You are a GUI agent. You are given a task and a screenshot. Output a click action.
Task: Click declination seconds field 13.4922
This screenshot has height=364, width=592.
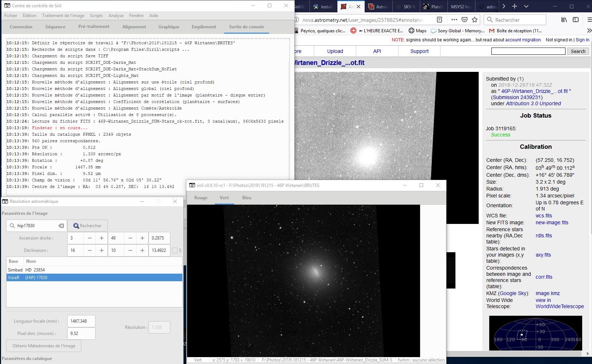159,250
